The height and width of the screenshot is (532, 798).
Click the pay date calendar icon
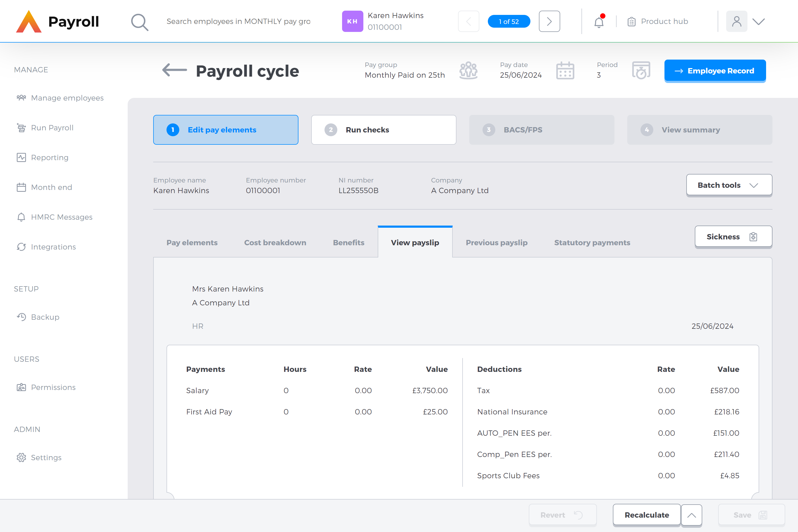(x=565, y=70)
